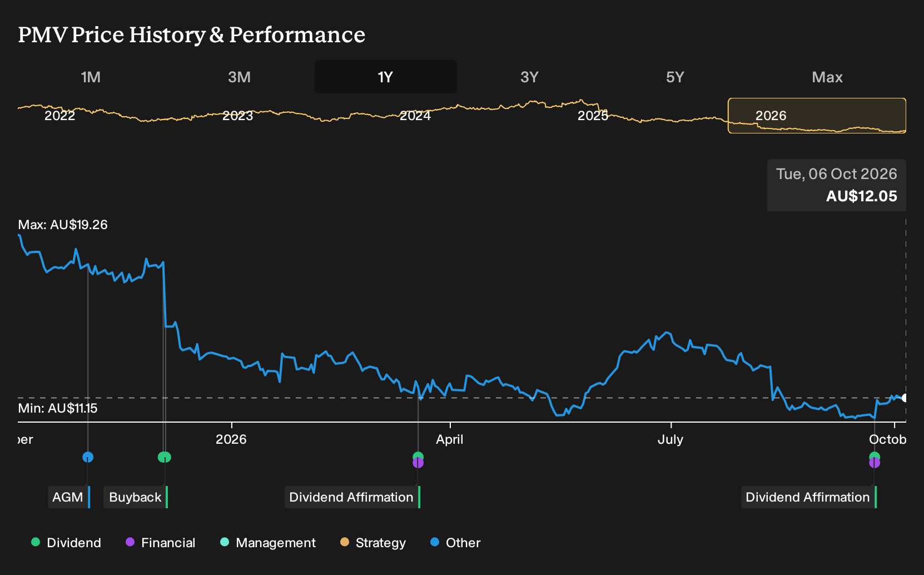The width and height of the screenshot is (924, 575).
Task: Click the white current price point on chart
Action: pos(905,398)
